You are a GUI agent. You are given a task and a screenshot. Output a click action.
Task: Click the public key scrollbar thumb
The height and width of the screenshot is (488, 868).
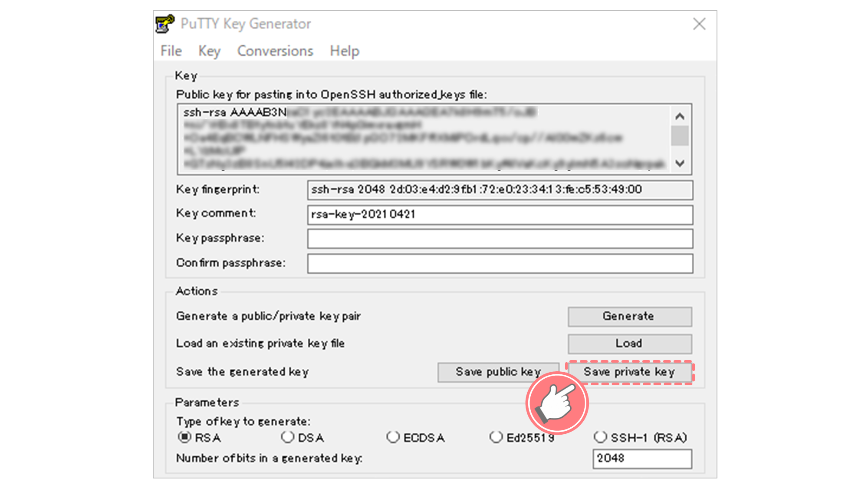pyautogui.click(x=680, y=136)
